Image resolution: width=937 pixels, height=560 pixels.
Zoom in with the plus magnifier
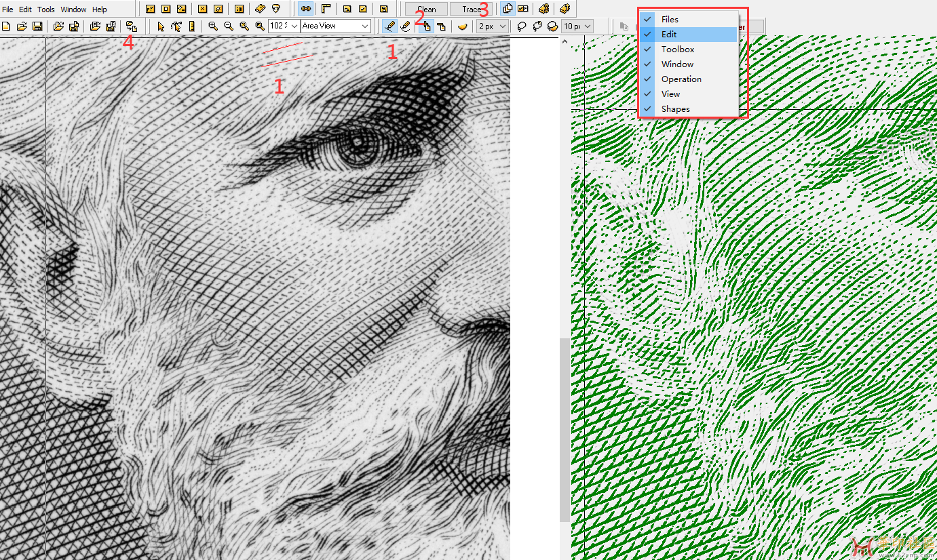(x=213, y=26)
